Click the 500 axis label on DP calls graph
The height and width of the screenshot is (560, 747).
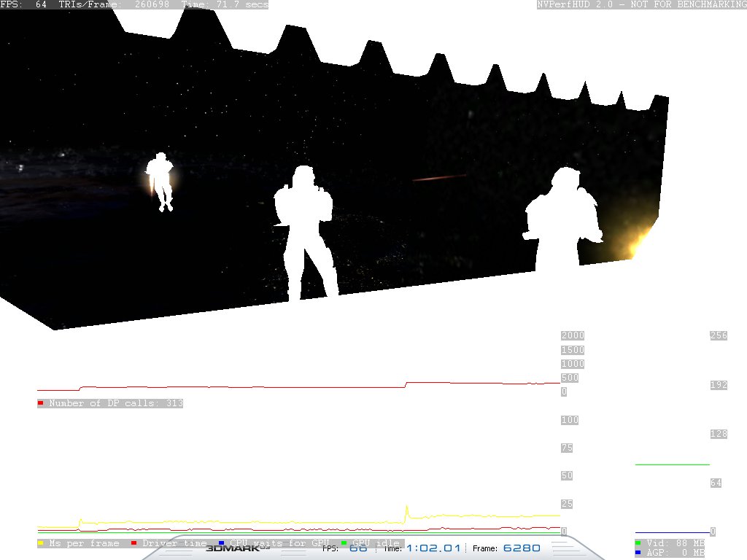coord(570,378)
